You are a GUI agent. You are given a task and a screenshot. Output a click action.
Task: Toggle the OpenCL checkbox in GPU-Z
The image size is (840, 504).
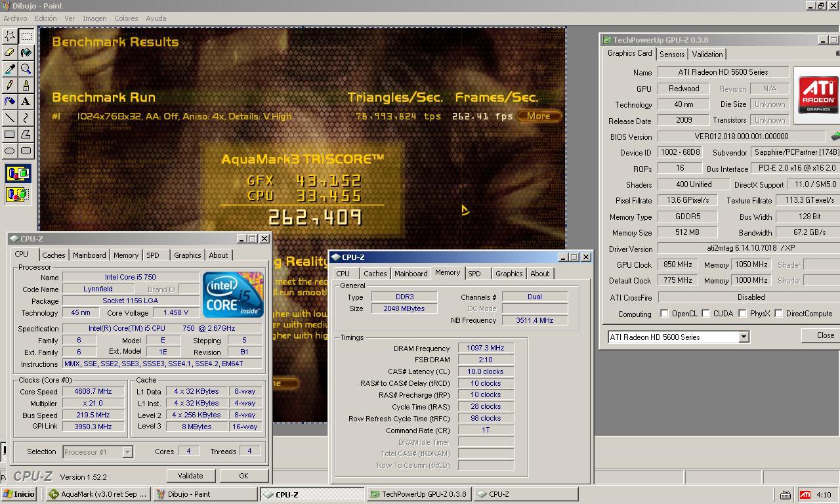664,314
